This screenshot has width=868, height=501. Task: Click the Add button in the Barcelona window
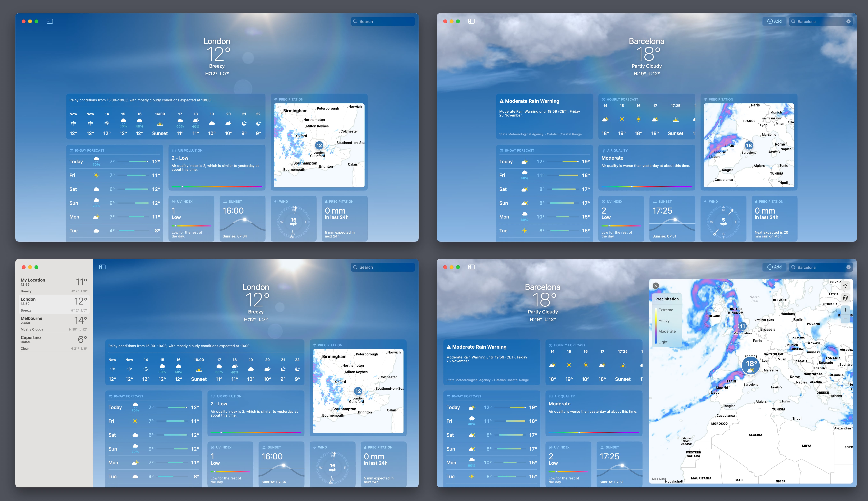coord(774,21)
